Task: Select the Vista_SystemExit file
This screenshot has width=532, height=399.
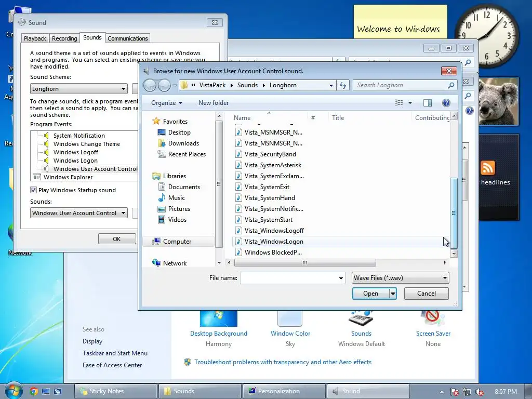Action: [x=262, y=187]
